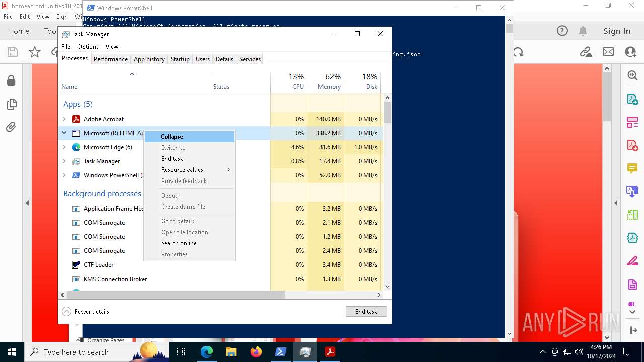
Task: Open Acrobat notifications bell icon
Action: [x=583, y=31]
